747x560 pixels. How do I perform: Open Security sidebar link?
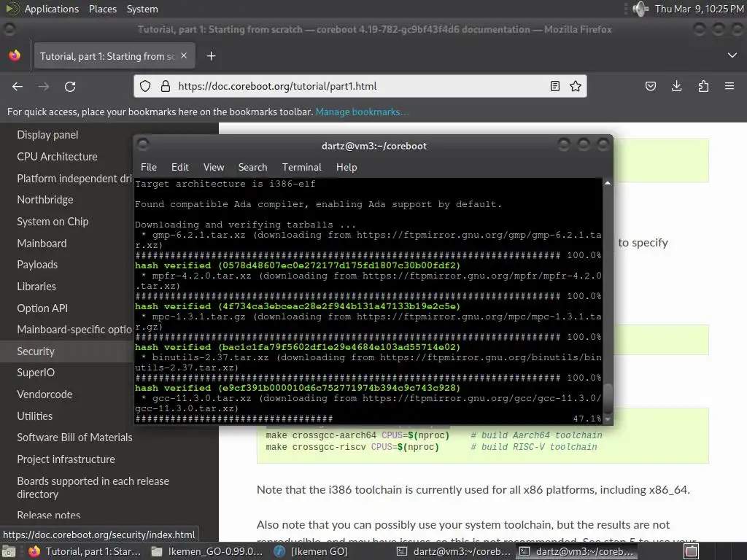pyautogui.click(x=36, y=351)
